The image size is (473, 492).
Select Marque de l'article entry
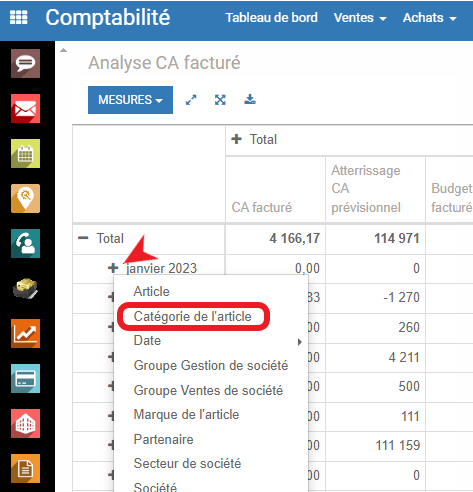click(x=186, y=415)
